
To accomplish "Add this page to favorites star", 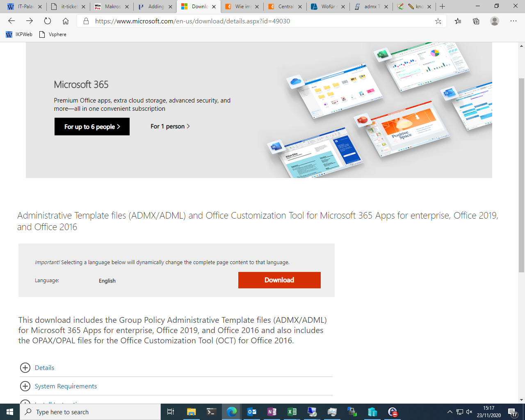I will coord(438,21).
